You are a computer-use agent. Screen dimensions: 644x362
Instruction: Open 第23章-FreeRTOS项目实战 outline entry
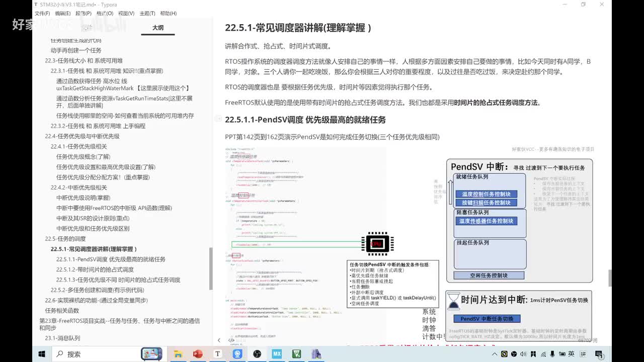[x=120, y=324]
